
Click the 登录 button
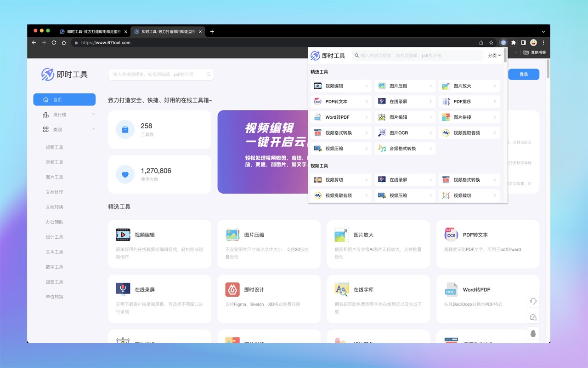524,75
